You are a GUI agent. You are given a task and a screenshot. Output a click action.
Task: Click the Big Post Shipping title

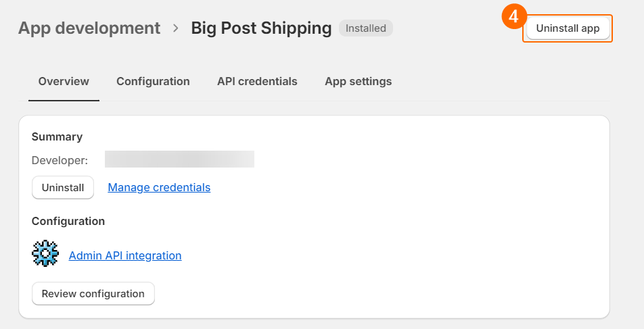tap(261, 28)
